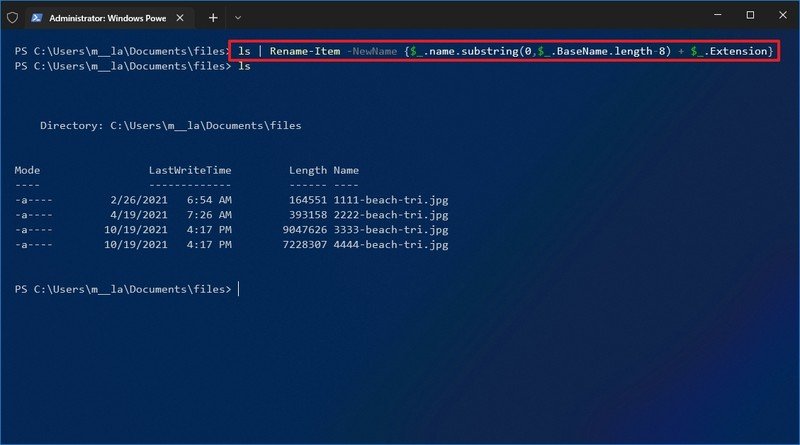Click the Mode column header
Screen dimensions: 800x445
click(28, 171)
